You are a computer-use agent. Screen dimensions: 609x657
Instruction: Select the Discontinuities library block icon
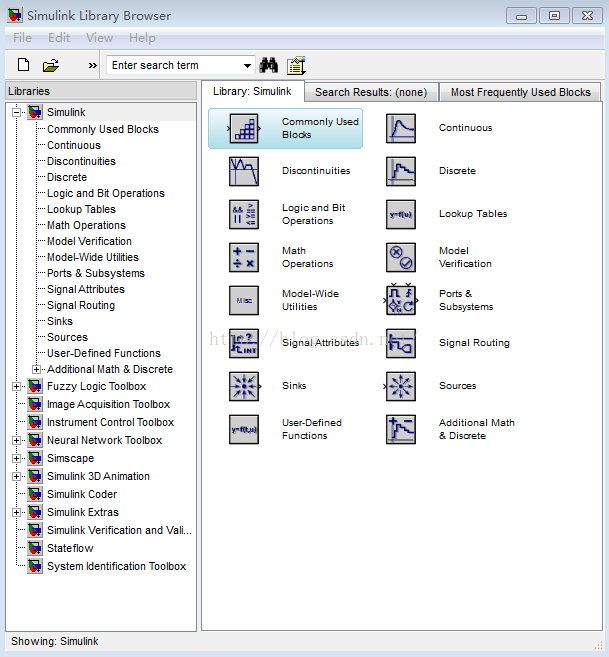[x=244, y=171]
